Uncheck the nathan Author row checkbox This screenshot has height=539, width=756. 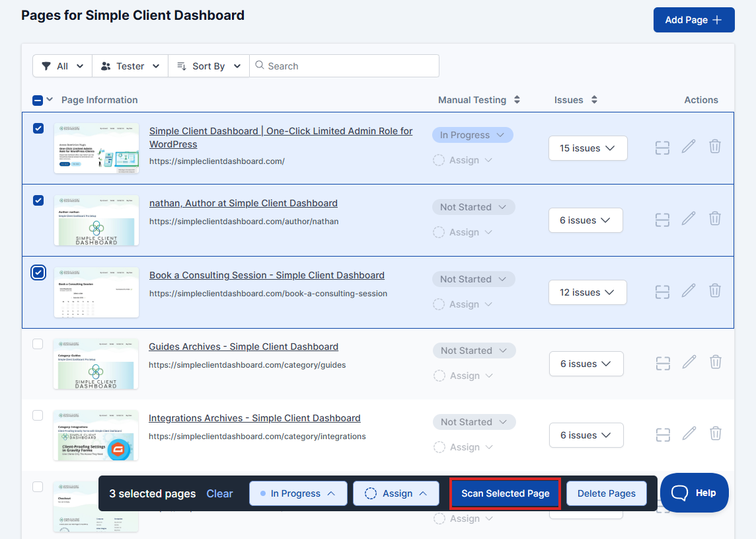pyautogui.click(x=38, y=200)
